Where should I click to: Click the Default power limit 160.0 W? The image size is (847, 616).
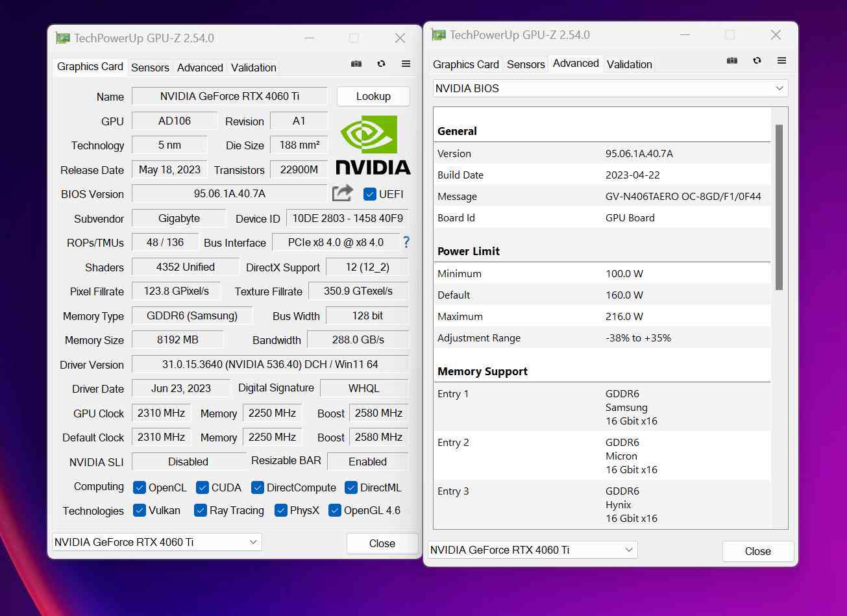tap(624, 295)
